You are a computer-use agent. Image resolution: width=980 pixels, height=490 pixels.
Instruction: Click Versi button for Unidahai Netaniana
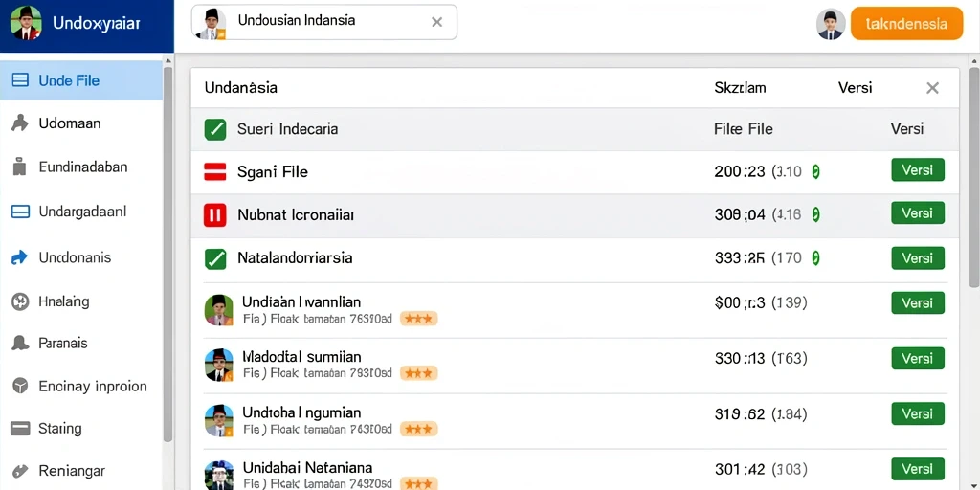click(x=918, y=469)
